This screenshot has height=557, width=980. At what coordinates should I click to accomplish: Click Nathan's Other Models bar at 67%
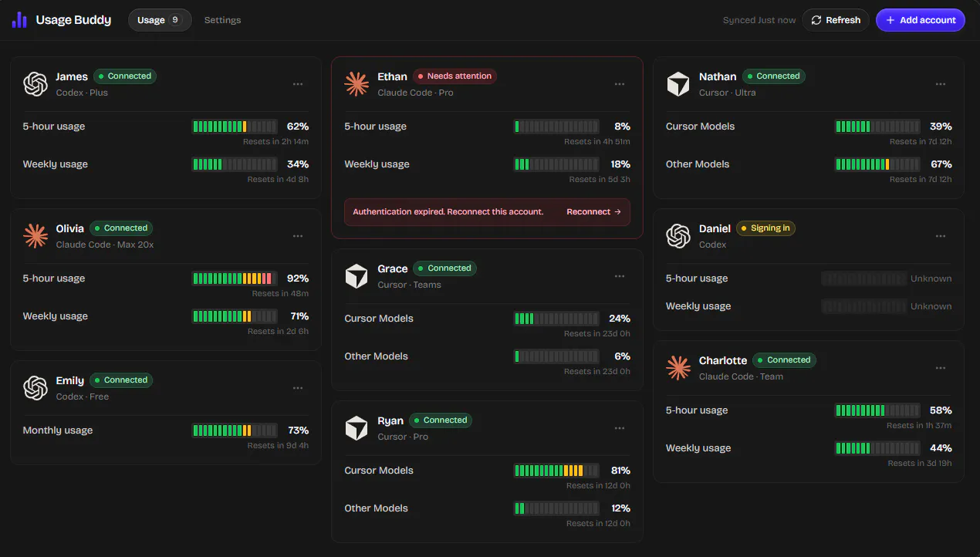[x=877, y=164]
